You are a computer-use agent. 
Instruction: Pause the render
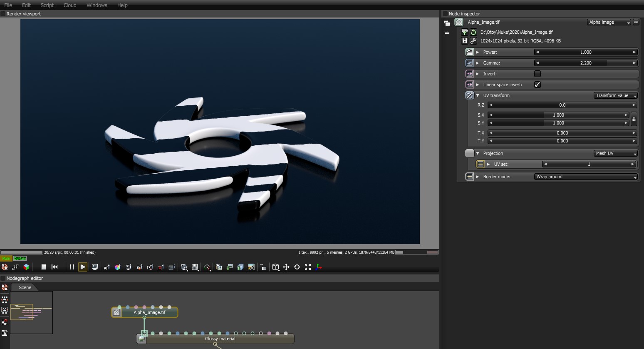coord(72,267)
